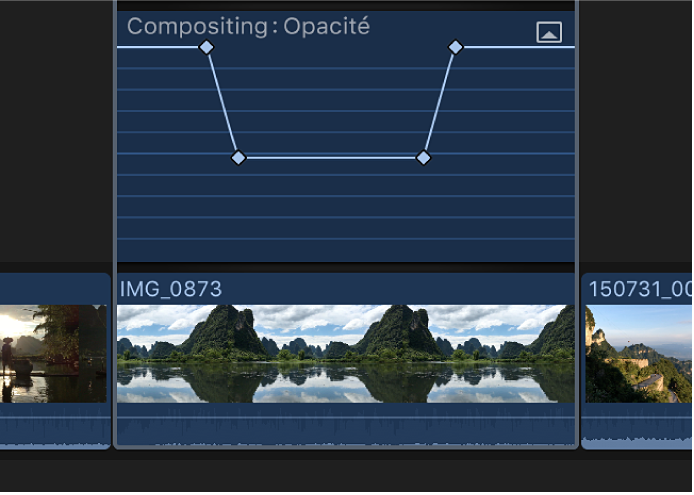Click the IMG_0873 audio waveform
This screenshot has height=495, width=694.
click(x=345, y=428)
